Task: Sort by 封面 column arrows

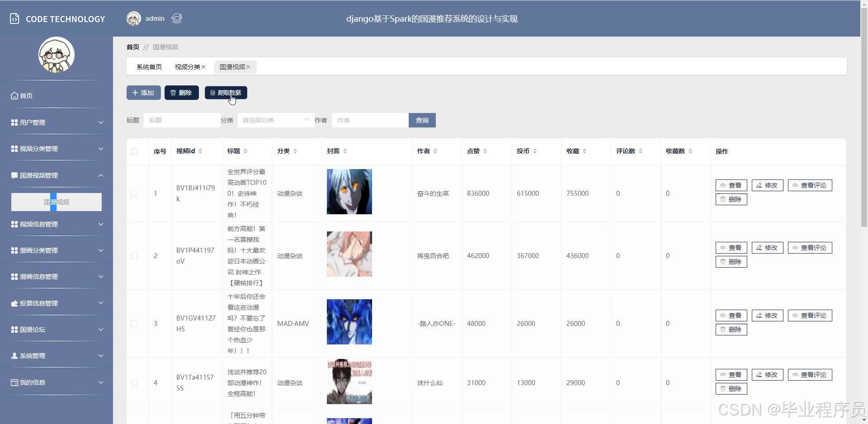Action: tap(345, 151)
